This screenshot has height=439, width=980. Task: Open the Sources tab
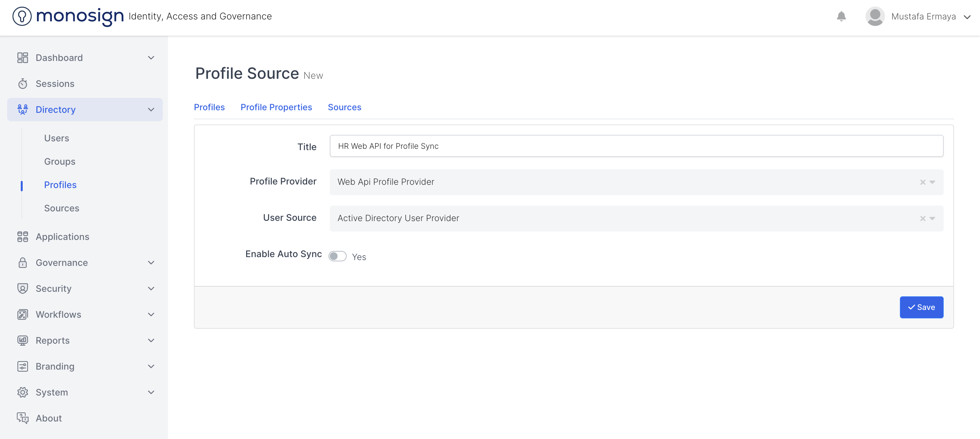344,107
